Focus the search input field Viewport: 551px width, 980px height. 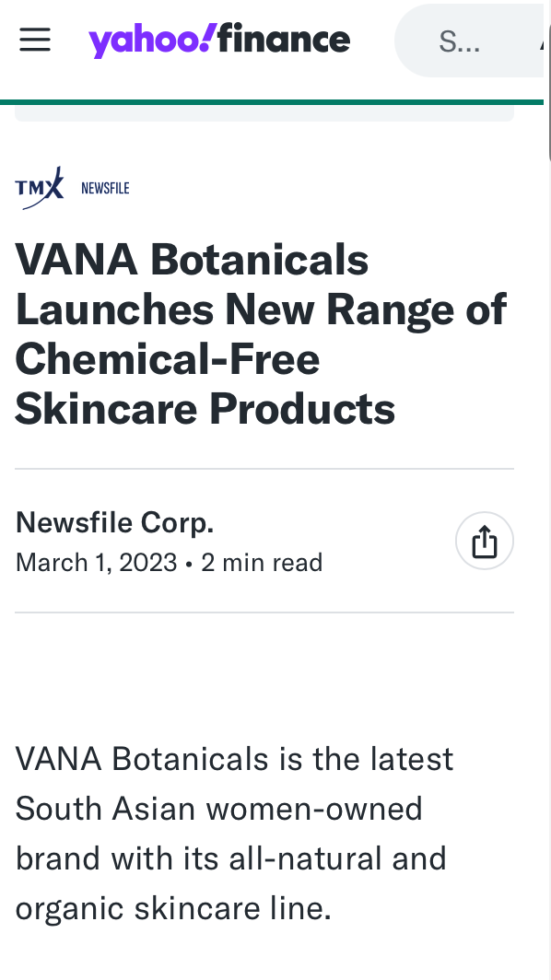click(x=469, y=41)
